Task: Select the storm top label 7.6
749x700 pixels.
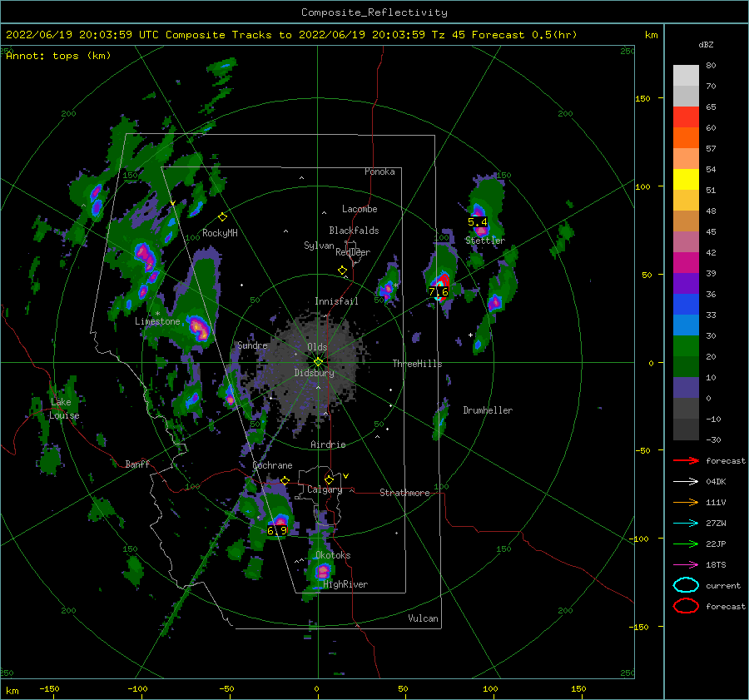Action: 439,291
